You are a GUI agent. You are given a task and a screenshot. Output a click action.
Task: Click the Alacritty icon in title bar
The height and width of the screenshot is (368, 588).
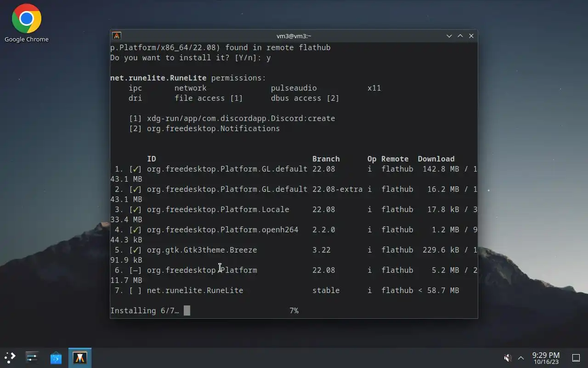(117, 36)
